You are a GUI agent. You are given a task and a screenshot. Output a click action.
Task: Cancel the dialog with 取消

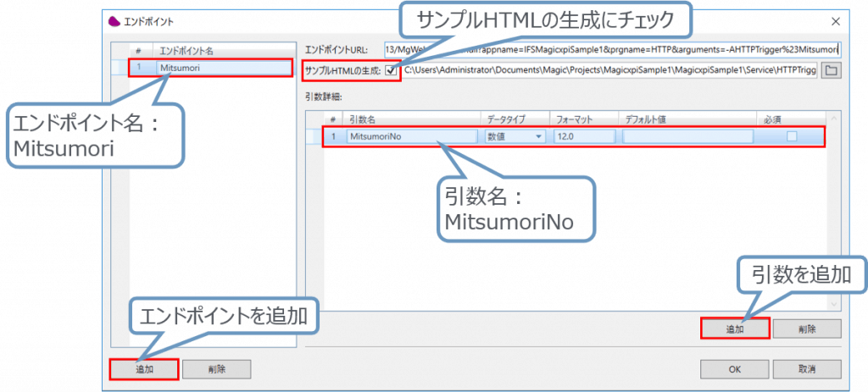point(806,369)
